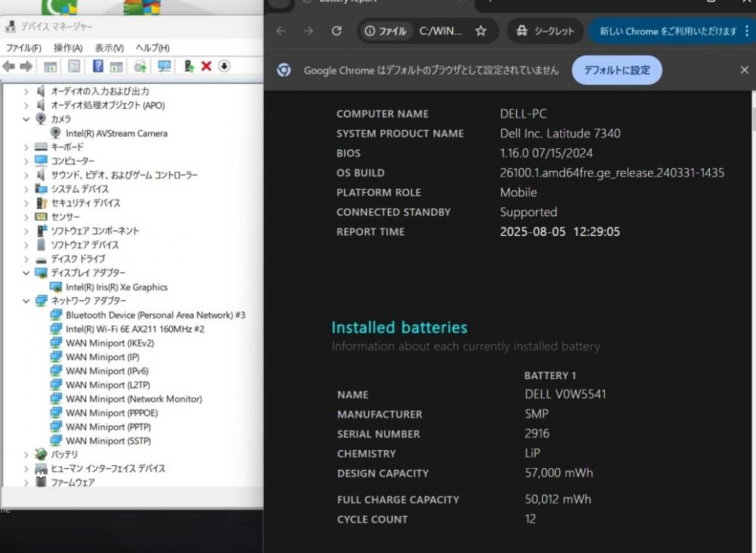Collapse the ディスプレイ アダプター category
Screen dimensions: 756x553
tap(26, 273)
